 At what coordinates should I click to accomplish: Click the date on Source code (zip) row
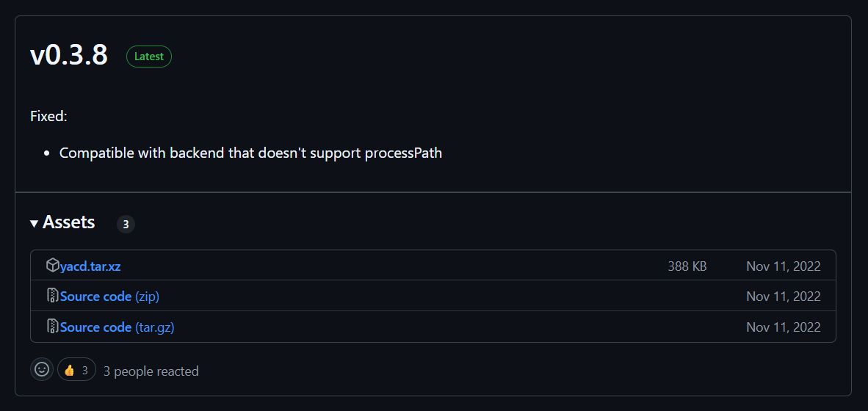point(783,297)
